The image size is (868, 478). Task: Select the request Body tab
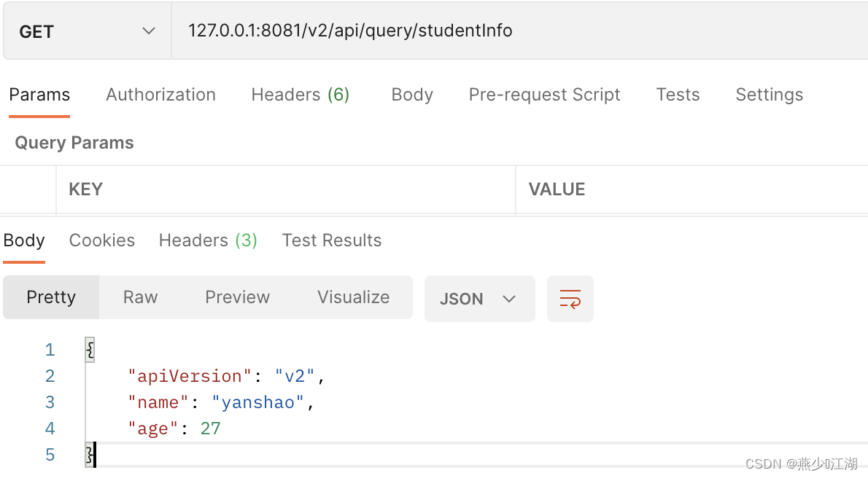pos(412,95)
